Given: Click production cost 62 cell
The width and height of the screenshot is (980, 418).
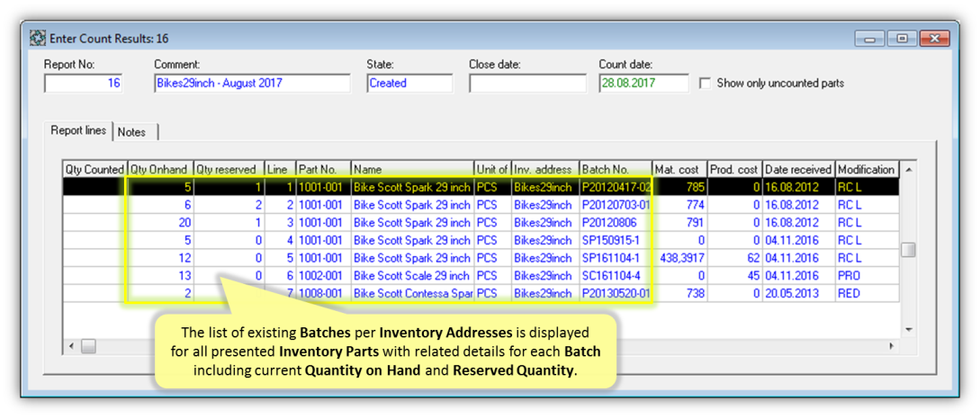Looking at the screenshot, I should tap(734, 258).
